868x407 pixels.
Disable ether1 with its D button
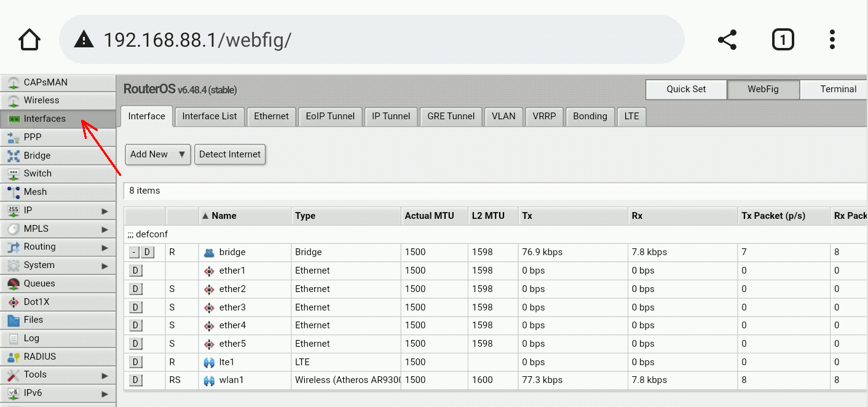135,271
